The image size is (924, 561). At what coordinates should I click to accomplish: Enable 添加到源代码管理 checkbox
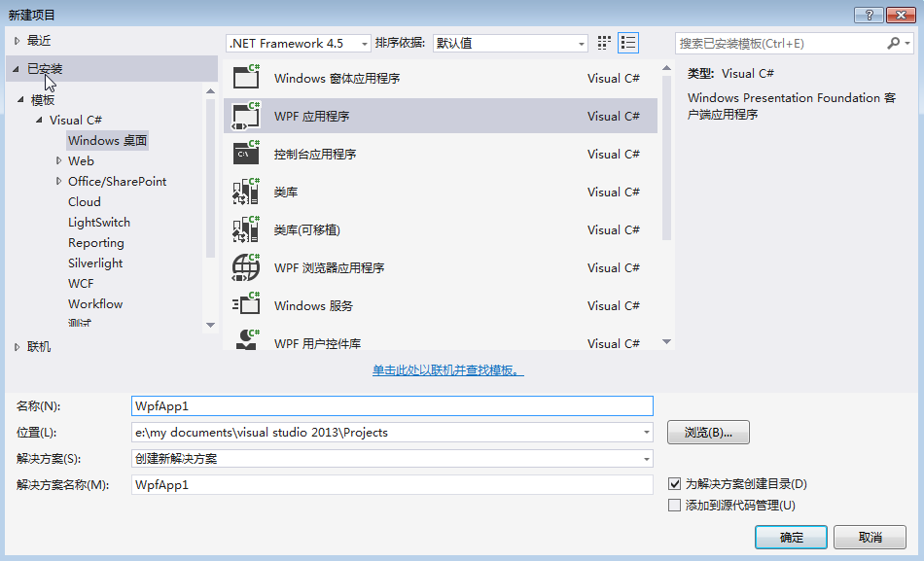tap(675, 505)
